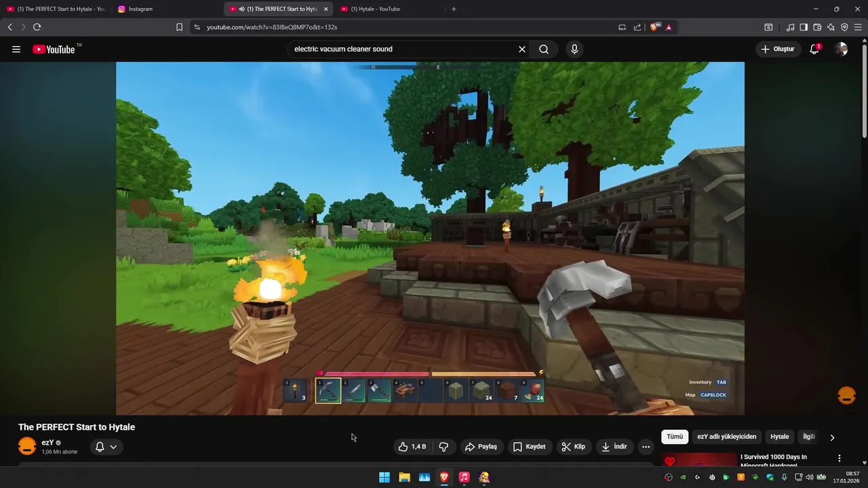Select the Hytale filter chip
Image resolution: width=868 pixels, height=488 pixels.
click(779, 436)
